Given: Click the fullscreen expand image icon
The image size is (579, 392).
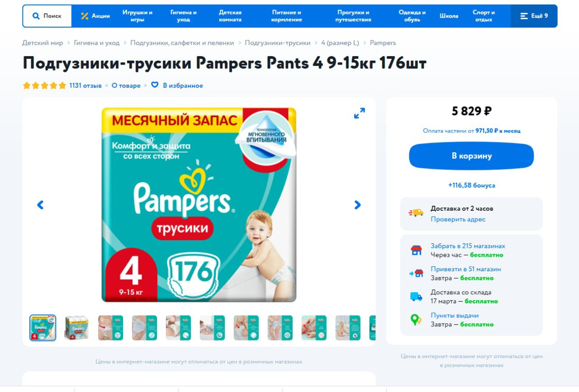Looking at the screenshot, I should (359, 113).
